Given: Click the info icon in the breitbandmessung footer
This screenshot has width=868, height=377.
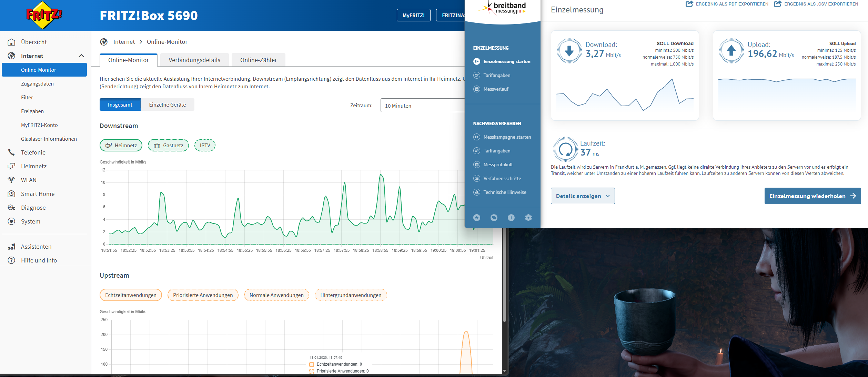Looking at the screenshot, I should point(511,218).
